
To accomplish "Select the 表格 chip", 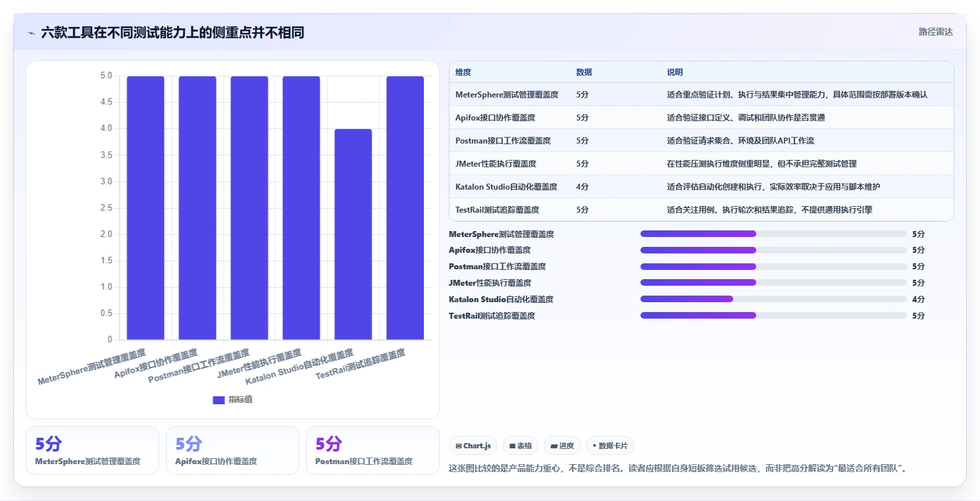I will 521,446.
